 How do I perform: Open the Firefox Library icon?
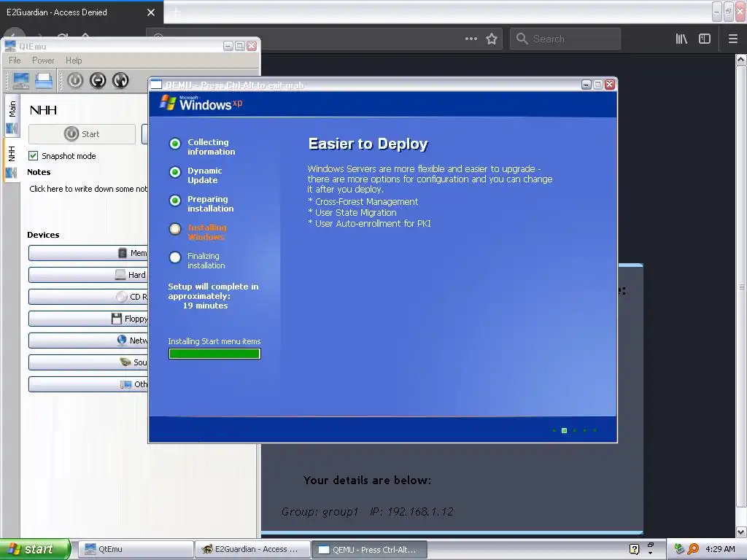pyautogui.click(x=681, y=39)
